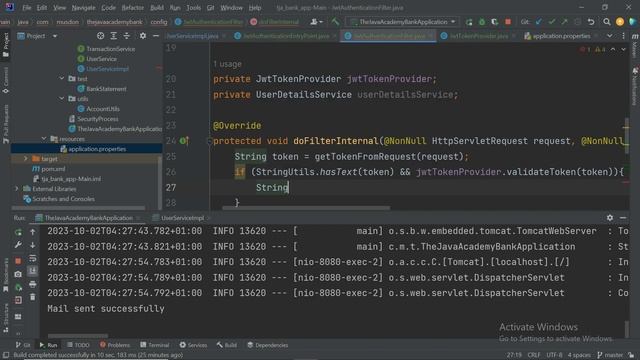This screenshot has width=640, height=360.
Task: Click the editor horizontal scrollbar
Action: (x=306, y=208)
